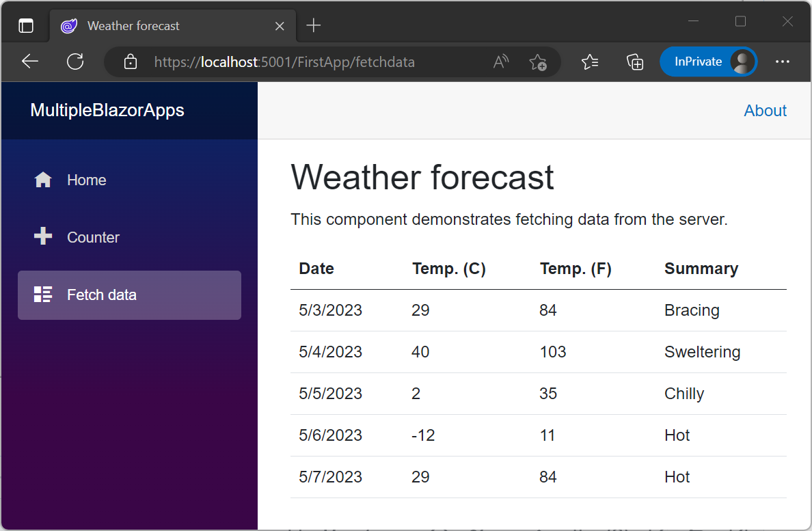The image size is (812, 531).
Task: Close the Weather forecast tab
Action: [279, 25]
